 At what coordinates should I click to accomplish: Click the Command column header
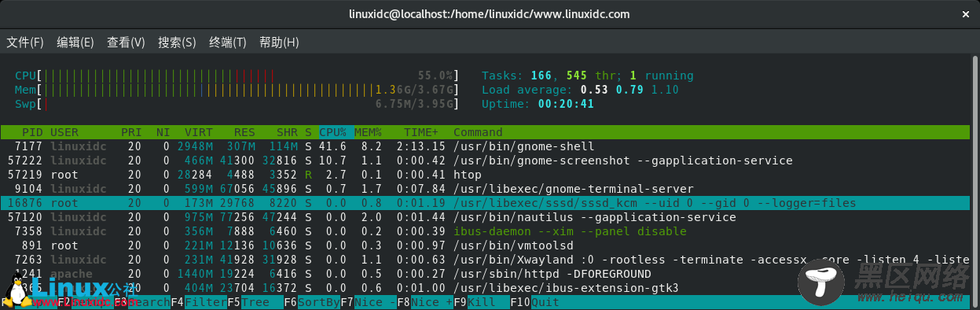[478, 132]
